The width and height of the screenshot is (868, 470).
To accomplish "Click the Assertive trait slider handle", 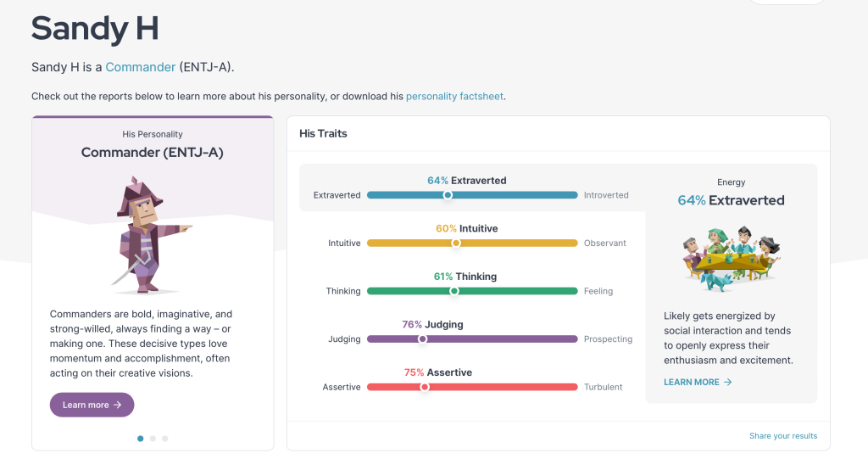I will tap(425, 387).
